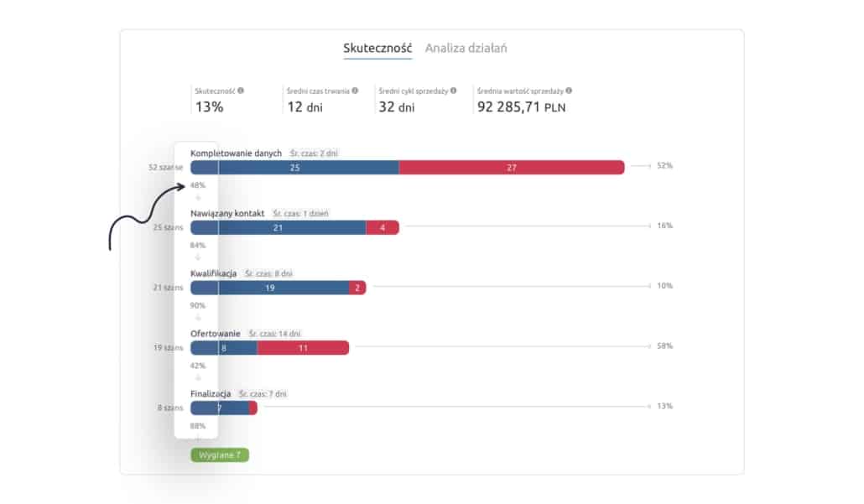Click the blue segment 21 in Nawiązany kontakt
Viewport: 864px width, 504px height.
(278, 227)
